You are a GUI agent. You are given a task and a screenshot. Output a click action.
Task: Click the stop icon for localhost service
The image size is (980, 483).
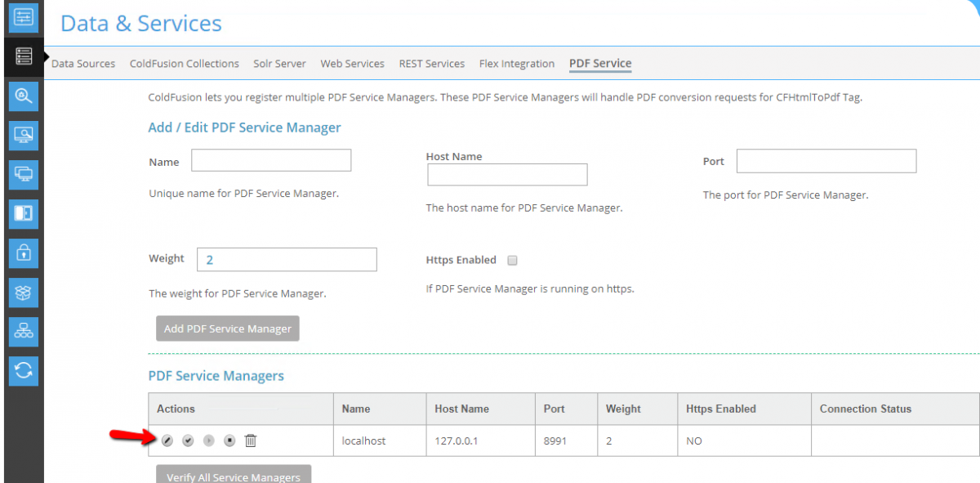229,441
